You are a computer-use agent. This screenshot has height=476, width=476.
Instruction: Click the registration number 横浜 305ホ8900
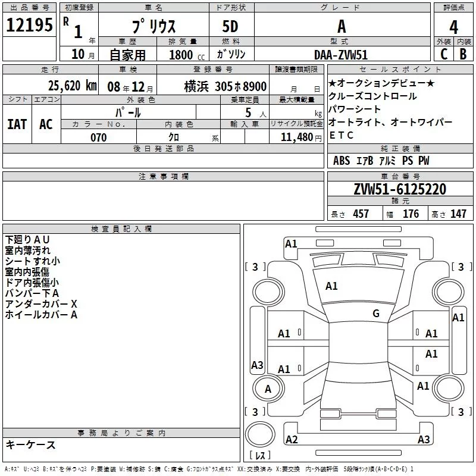coord(226,86)
